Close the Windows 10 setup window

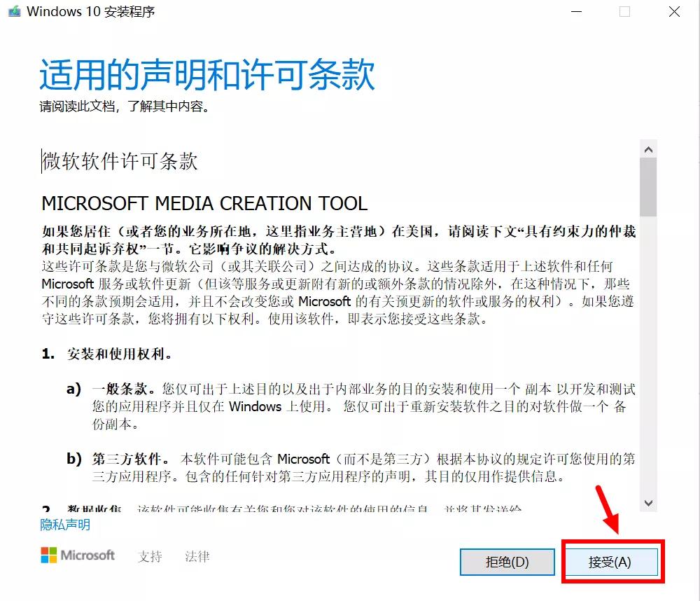(673, 11)
